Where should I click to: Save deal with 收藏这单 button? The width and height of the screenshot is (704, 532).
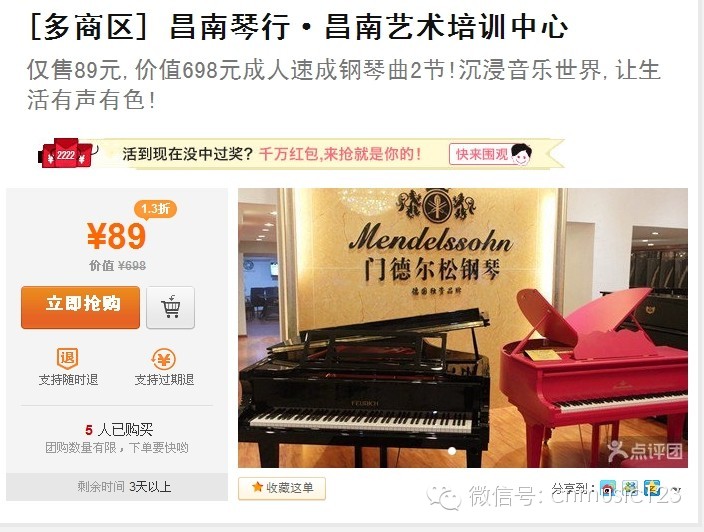tap(282, 488)
